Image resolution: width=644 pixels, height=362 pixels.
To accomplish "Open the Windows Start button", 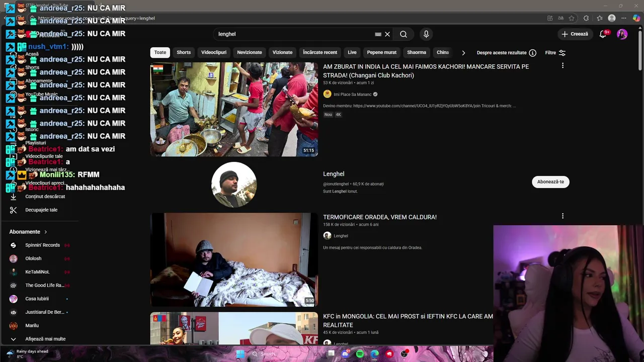I will point(240,354).
